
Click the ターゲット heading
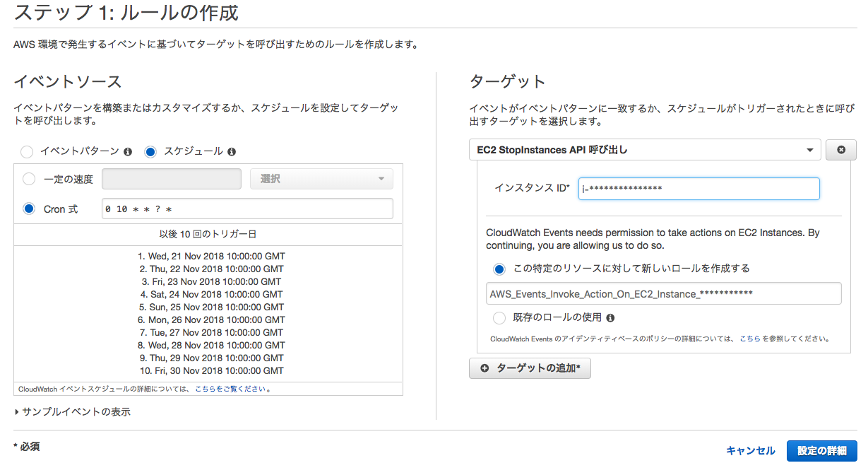pyautogui.click(x=507, y=82)
